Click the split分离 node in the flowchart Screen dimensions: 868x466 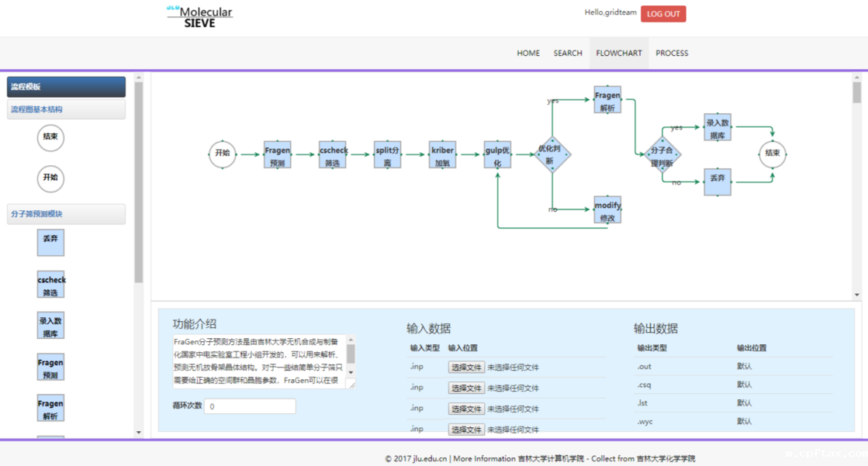(387, 154)
